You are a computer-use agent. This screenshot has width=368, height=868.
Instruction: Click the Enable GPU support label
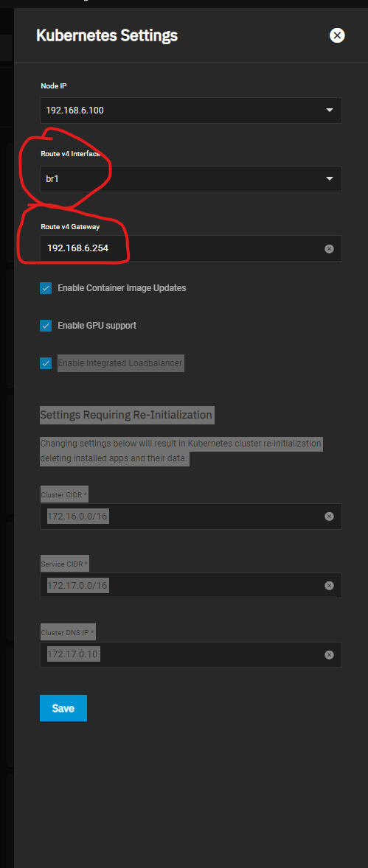point(97,326)
